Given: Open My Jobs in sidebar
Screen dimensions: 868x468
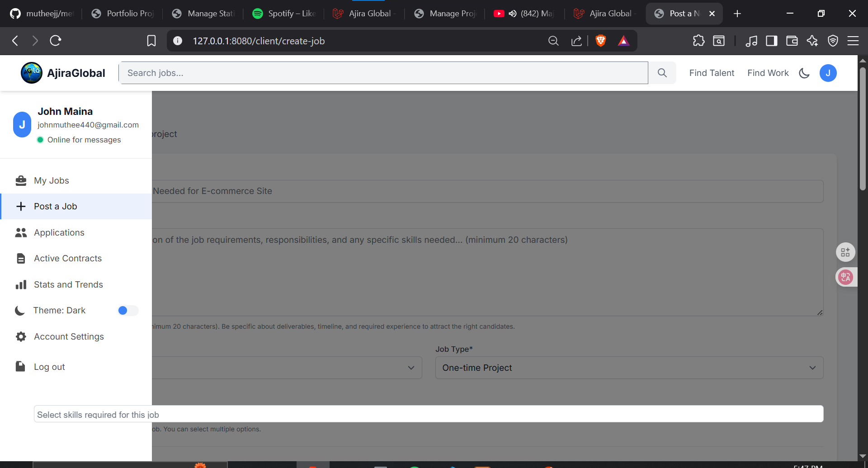Looking at the screenshot, I should [51, 180].
